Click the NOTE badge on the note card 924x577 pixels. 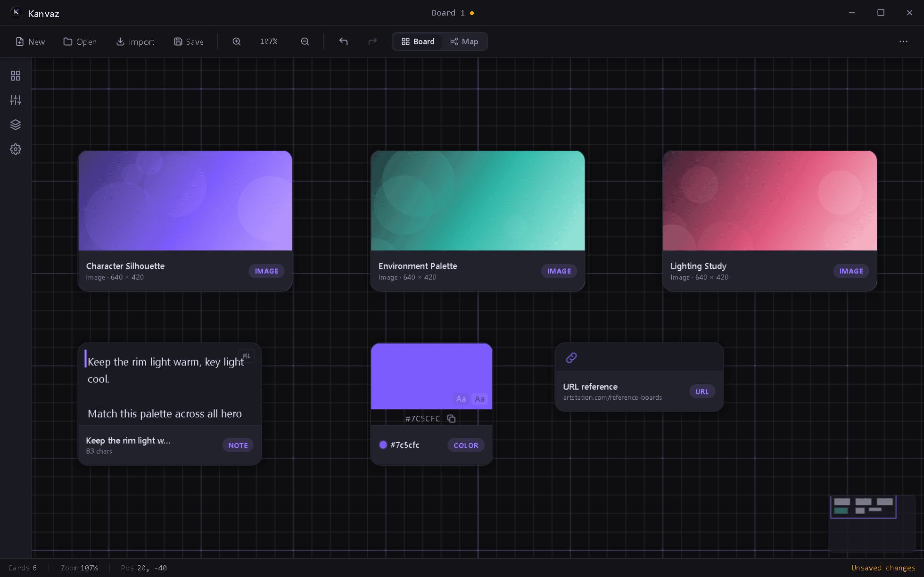(238, 445)
